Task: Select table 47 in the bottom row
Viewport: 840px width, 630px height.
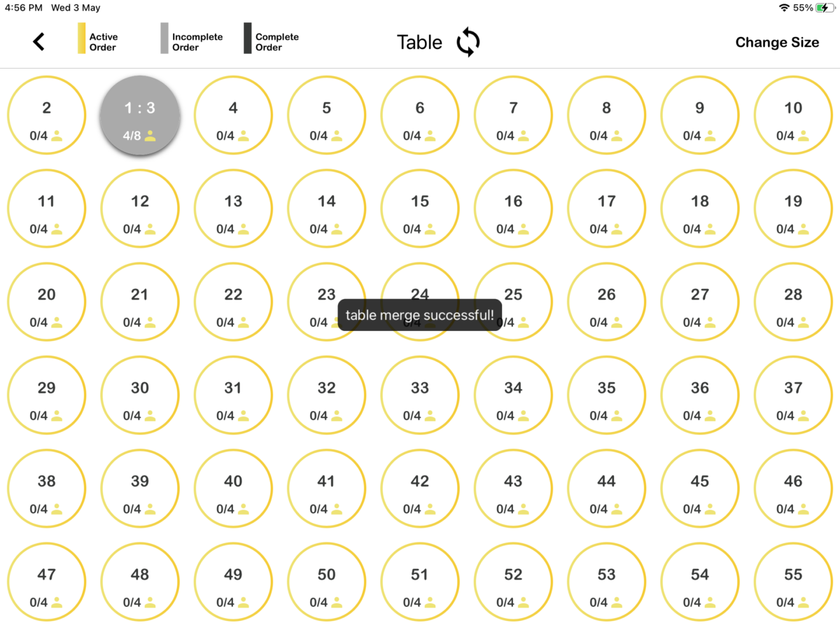Action: click(x=46, y=581)
